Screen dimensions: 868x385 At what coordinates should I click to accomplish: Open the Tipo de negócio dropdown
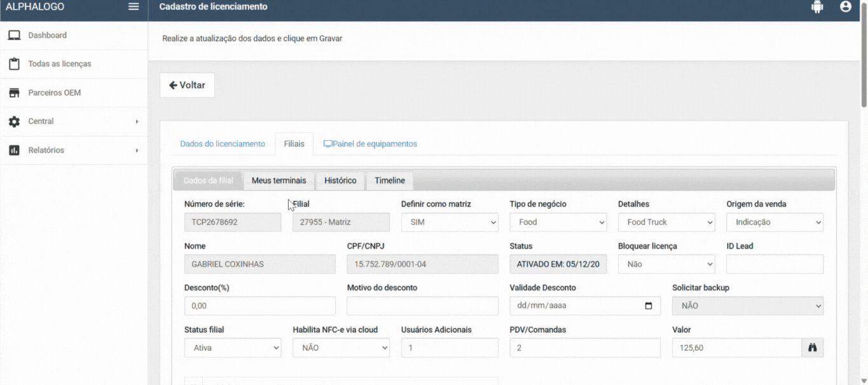[558, 222]
